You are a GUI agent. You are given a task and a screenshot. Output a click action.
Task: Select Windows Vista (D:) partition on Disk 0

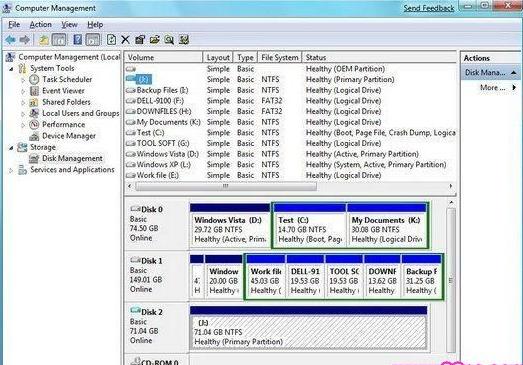pyautogui.click(x=230, y=226)
